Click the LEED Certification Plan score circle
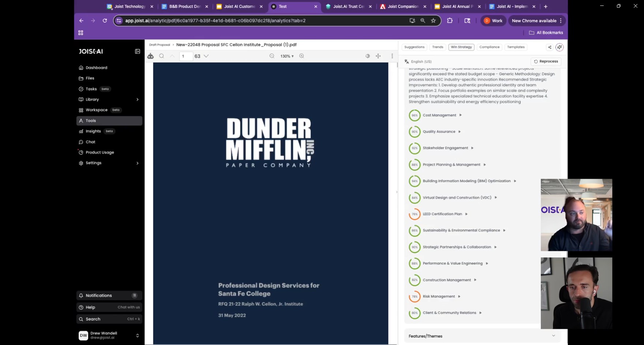The height and width of the screenshot is (345, 644). [x=415, y=214]
